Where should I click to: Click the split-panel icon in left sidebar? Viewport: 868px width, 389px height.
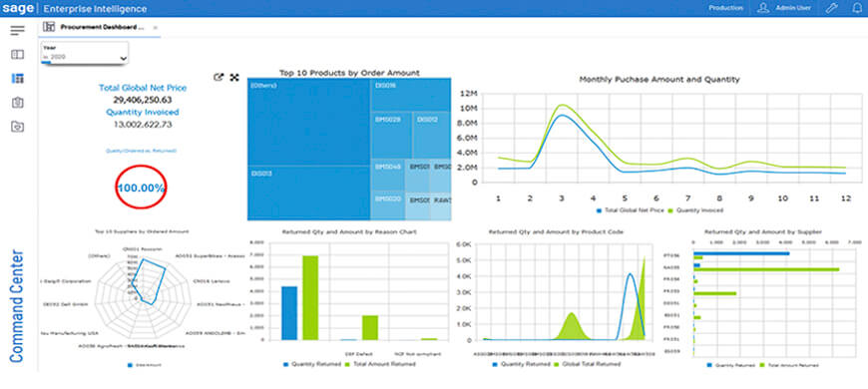[17, 54]
